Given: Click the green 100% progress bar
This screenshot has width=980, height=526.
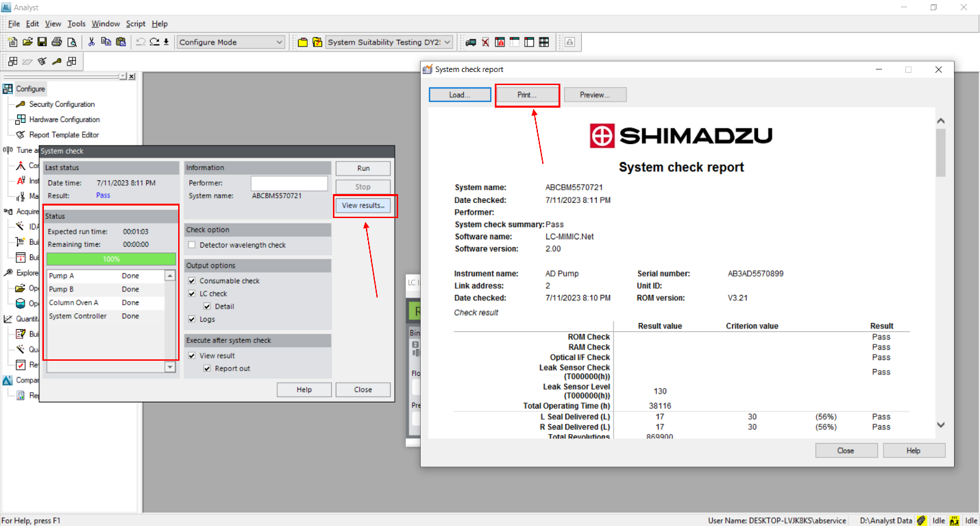Looking at the screenshot, I should tap(111, 258).
